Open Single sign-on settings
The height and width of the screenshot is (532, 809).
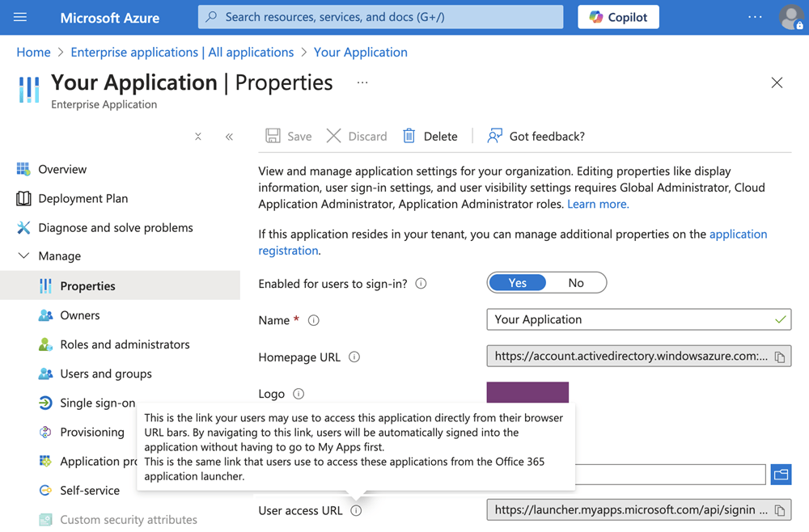[x=98, y=403]
